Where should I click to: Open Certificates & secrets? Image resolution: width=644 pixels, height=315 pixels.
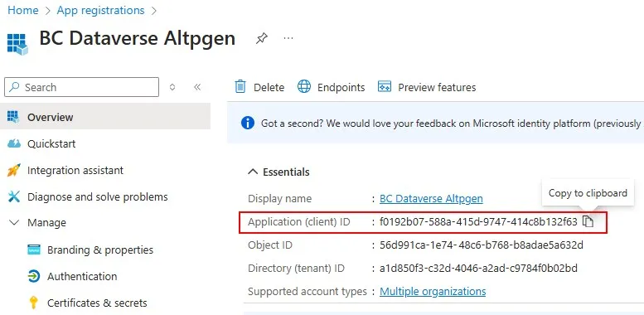click(97, 303)
